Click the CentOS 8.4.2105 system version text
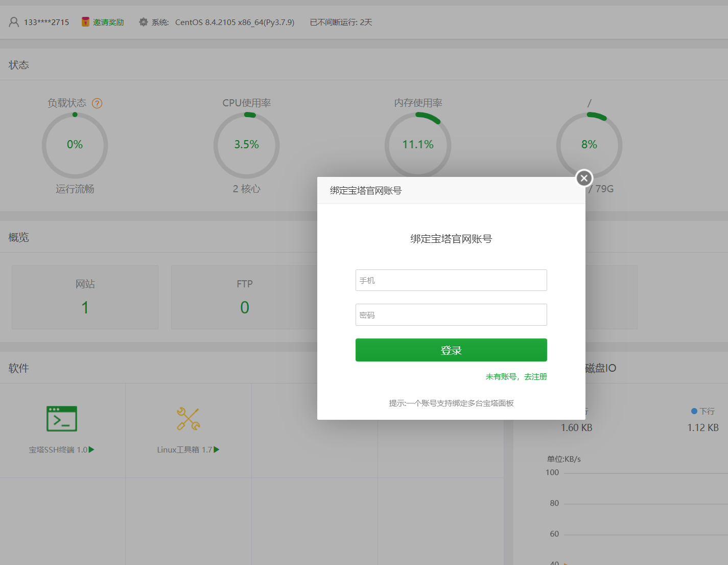 coord(234,22)
